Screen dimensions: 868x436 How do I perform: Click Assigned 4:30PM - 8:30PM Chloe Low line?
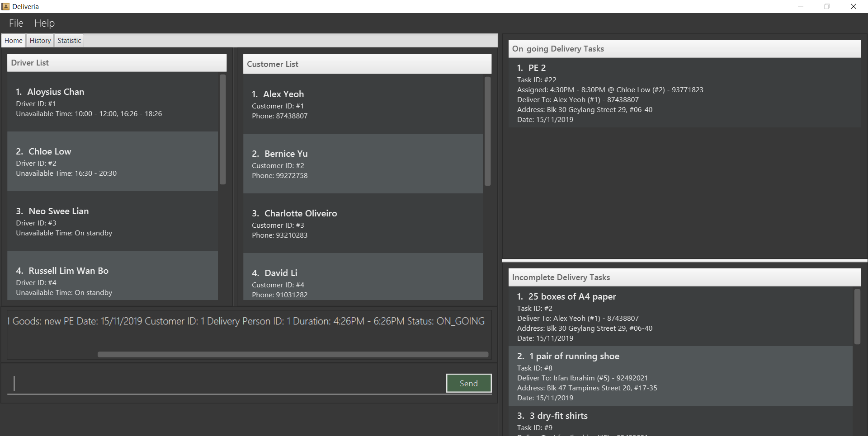610,90
